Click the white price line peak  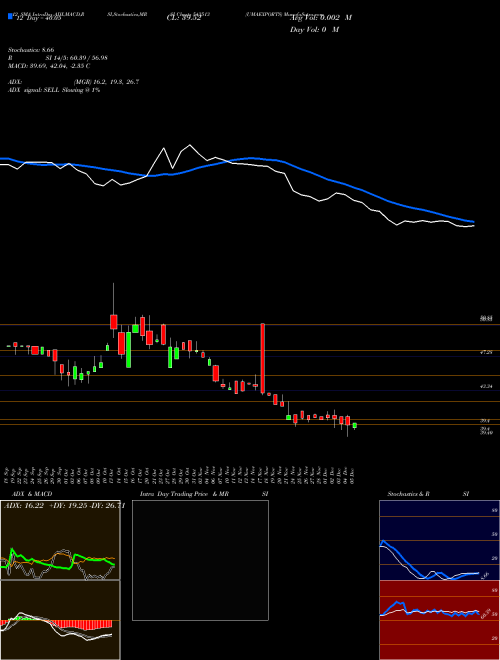click(190, 145)
